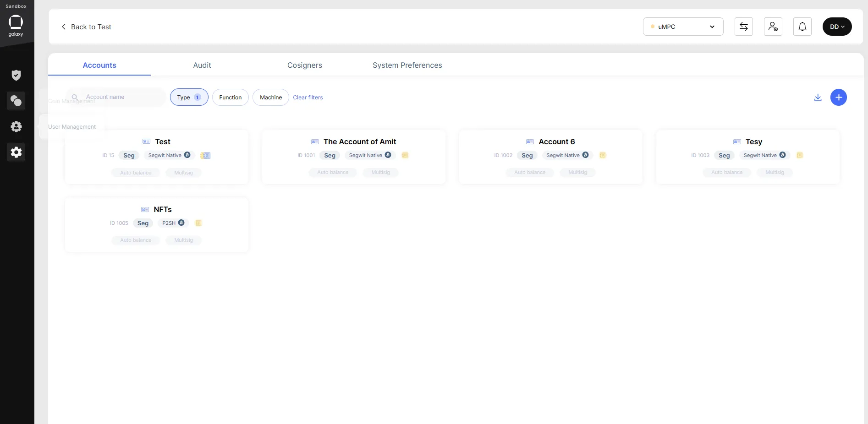This screenshot has width=868, height=424.
Task: Open the Type filter dropdown
Action: click(189, 98)
